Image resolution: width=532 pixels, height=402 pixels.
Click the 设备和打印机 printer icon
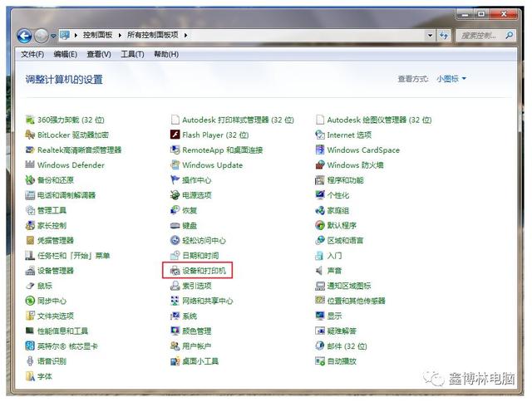175,271
